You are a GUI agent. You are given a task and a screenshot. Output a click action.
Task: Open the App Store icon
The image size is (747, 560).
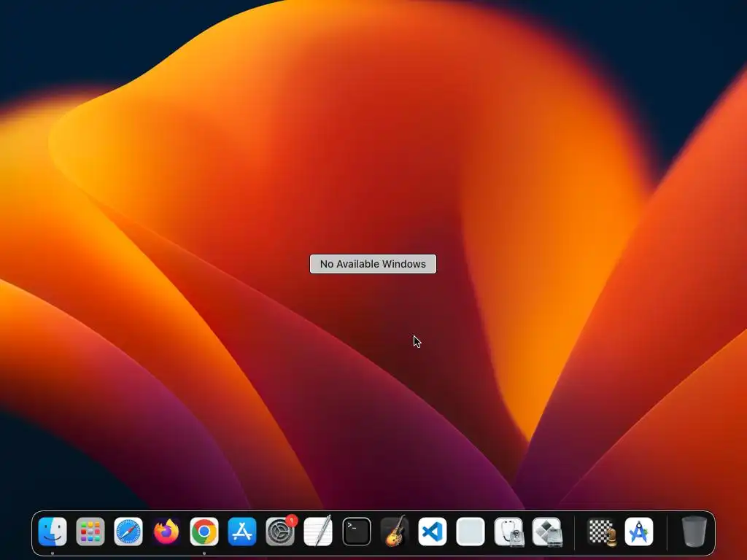242,532
